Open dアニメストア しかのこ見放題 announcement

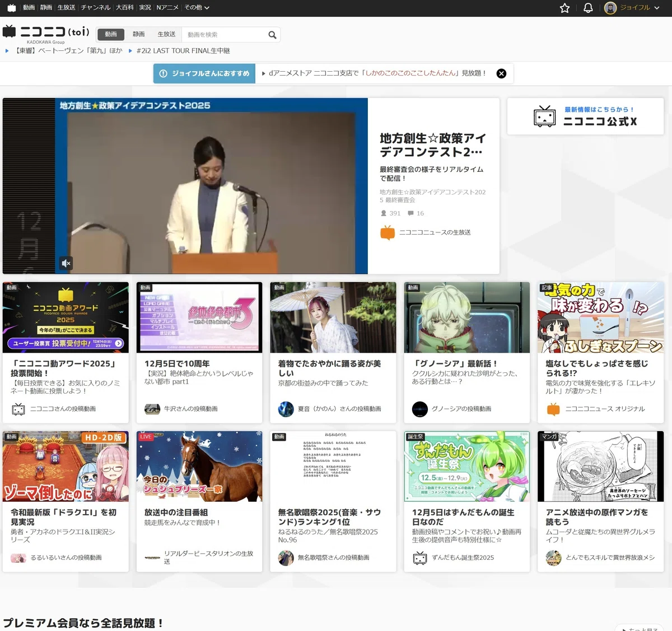click(377, 73)
